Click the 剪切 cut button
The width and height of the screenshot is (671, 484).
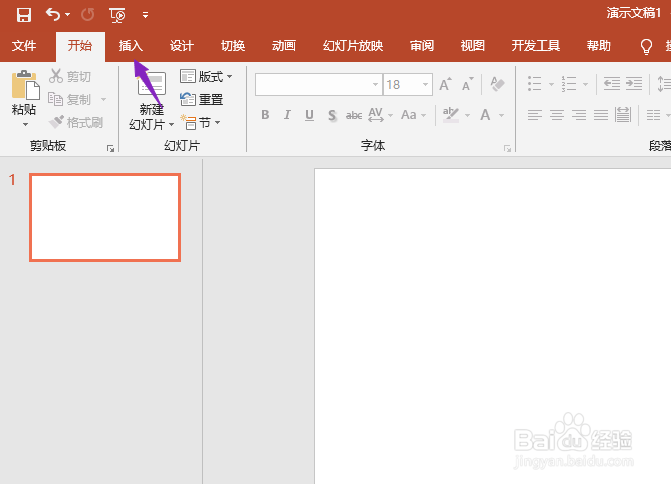click(x=70, y=77)
